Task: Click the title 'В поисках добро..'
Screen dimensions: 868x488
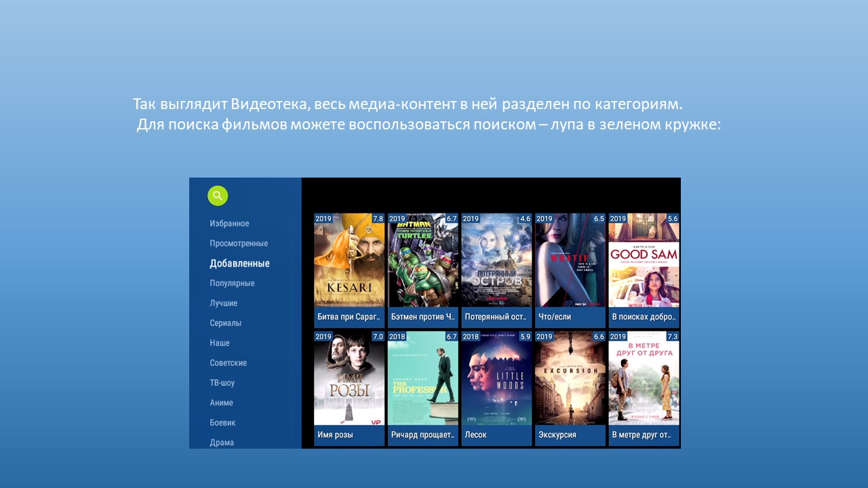Action: pyautogui.click(x=644, y=317)
